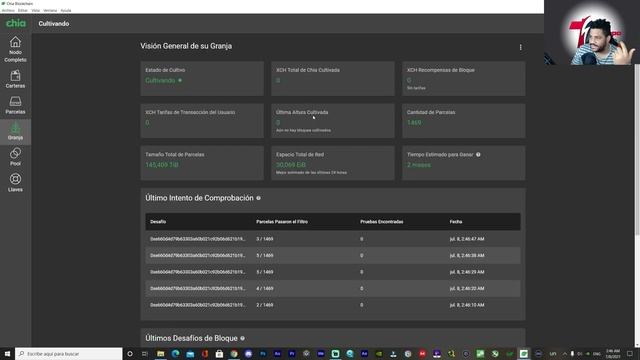
Task: Select row dated jul. 8, 2:46:38 AM
Action: [333, 256]
